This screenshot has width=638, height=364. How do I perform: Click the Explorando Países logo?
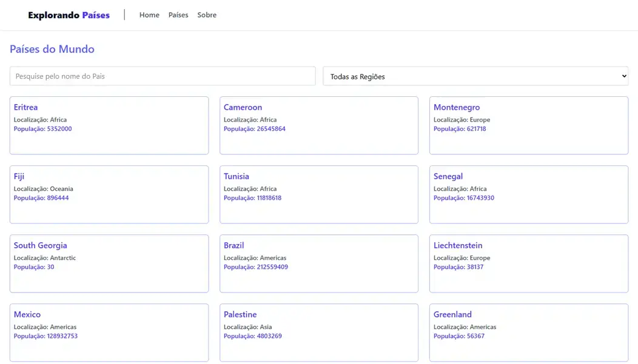[69, 15]
